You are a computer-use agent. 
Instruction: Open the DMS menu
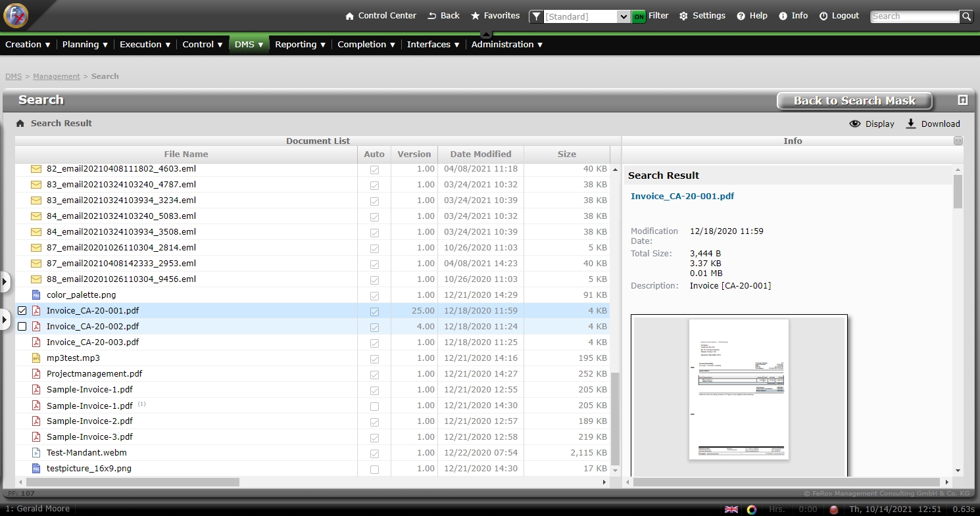[249, 45]
